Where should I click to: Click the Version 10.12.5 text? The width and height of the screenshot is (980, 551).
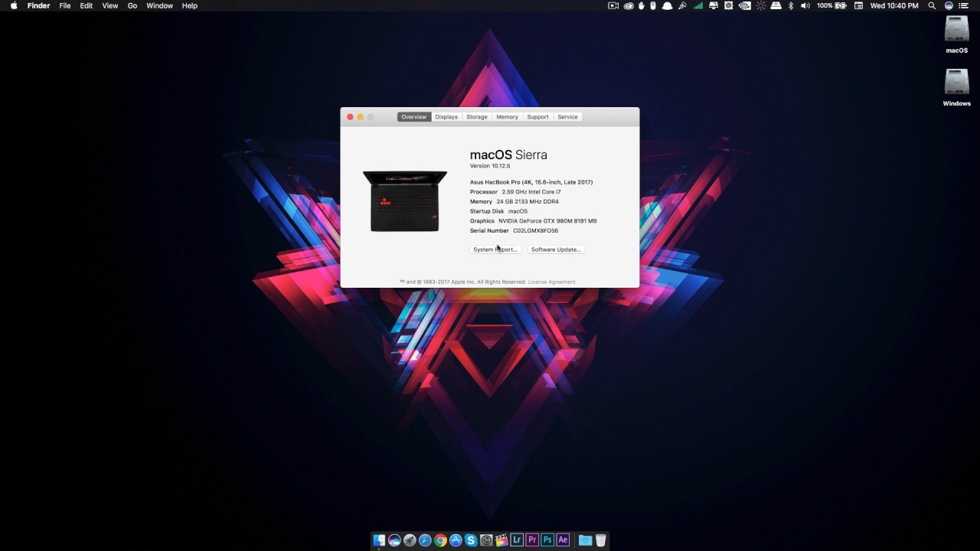(x=490, y=166)
